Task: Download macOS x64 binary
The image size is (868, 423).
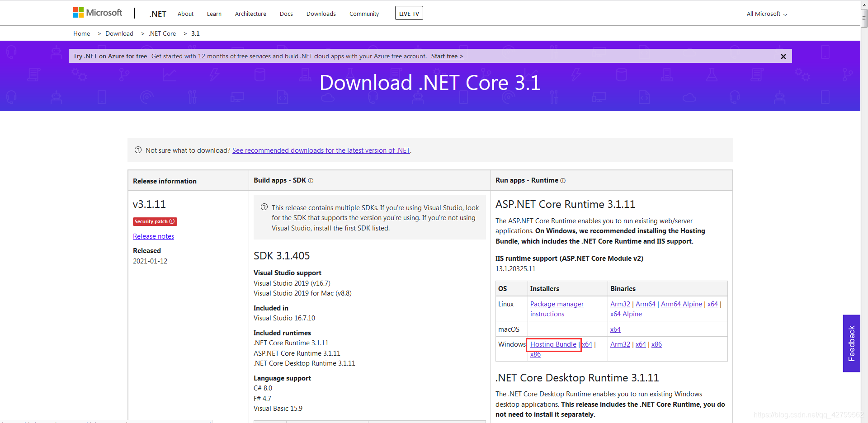Action: pyautogui.click(x=615, y=329)
